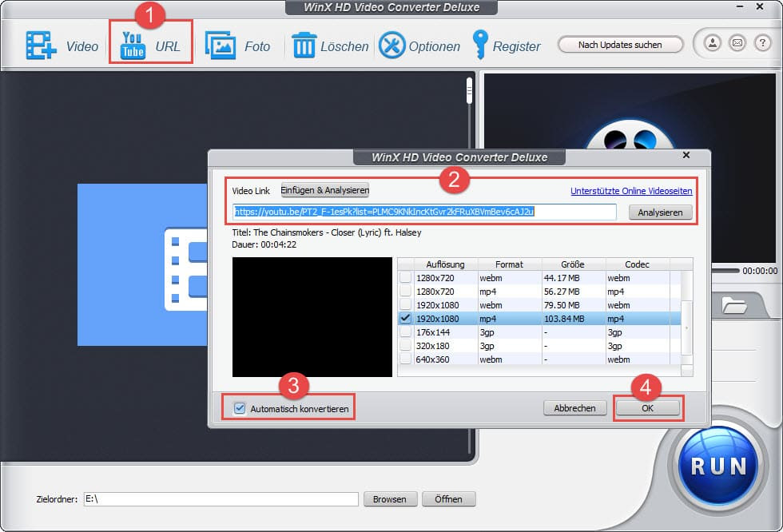Open Optionen settings icon
783x532 pixels.
pos(392,46)
